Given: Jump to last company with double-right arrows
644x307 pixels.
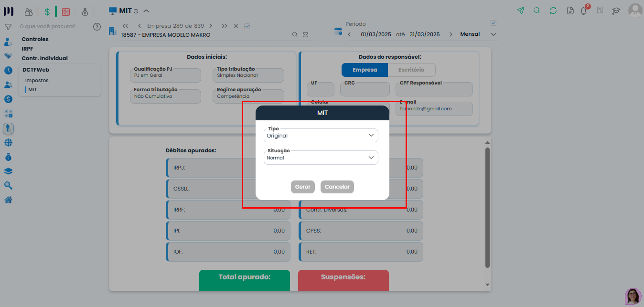Looking at the screenshot, I should pos(225,26).
